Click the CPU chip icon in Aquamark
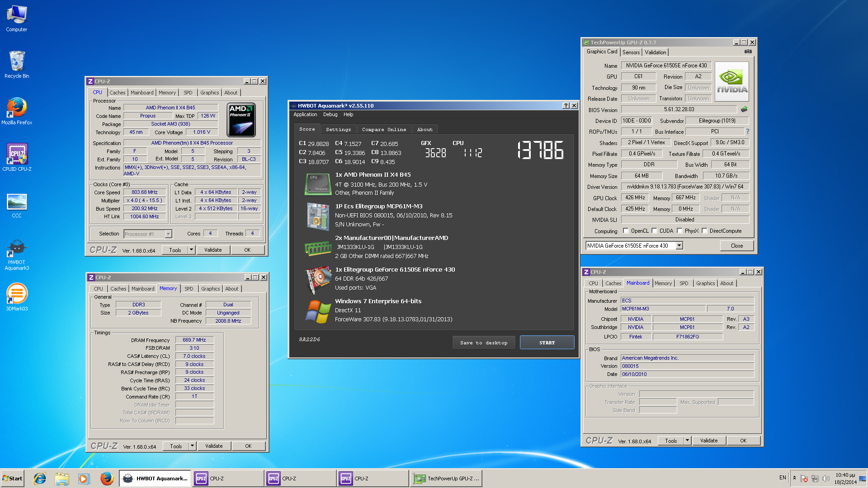Screen dimensions: 868x488 [318, 184]
